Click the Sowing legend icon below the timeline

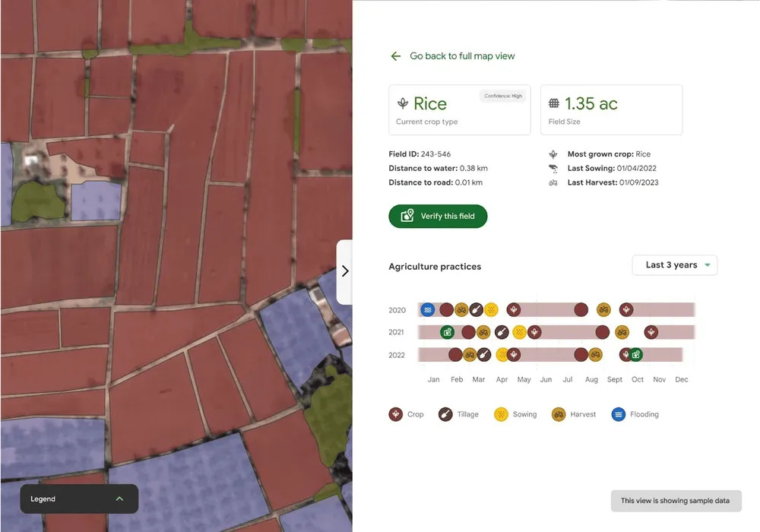(501, 414)
